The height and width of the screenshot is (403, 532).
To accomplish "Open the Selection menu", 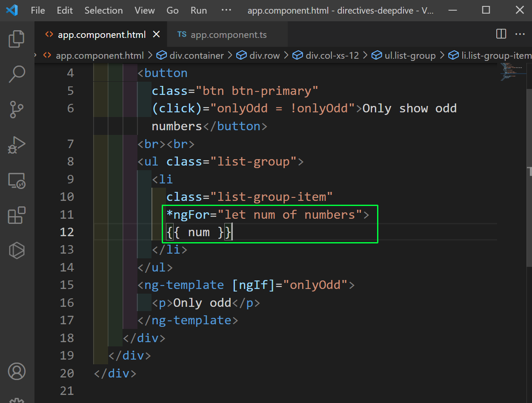I will (x=103, y=10).
